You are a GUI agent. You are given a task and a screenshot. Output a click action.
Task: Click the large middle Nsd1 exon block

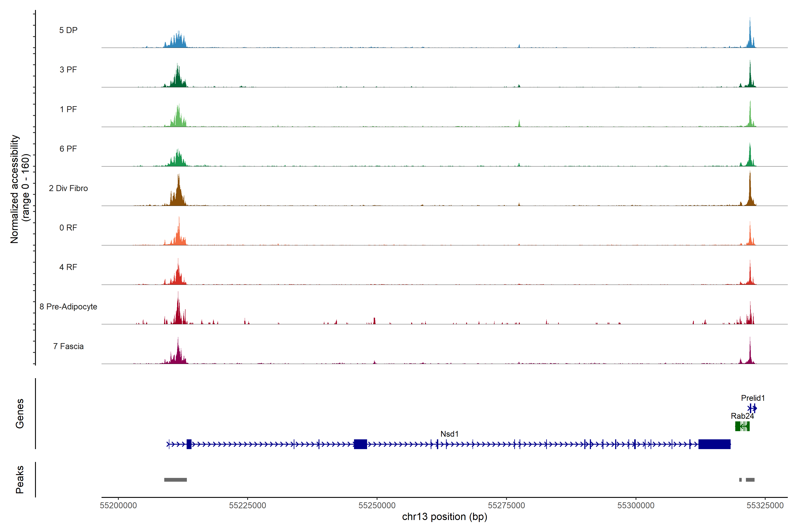[360, 444]
